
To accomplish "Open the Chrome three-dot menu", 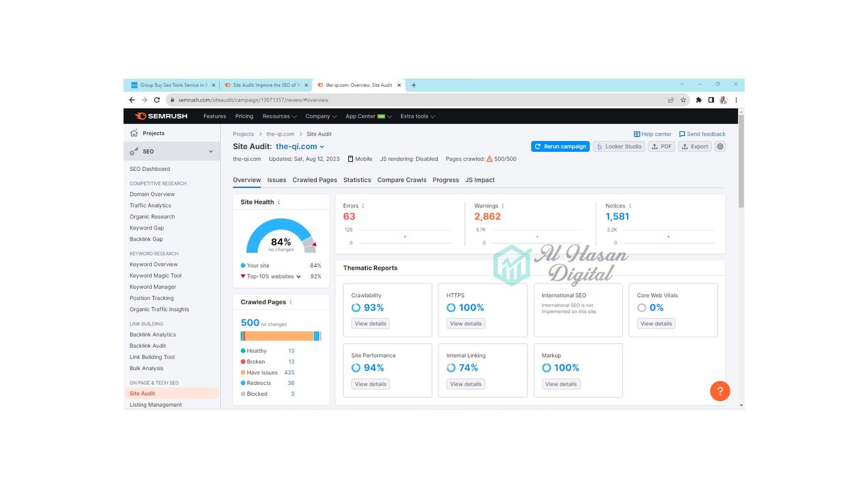I will 736,100.
